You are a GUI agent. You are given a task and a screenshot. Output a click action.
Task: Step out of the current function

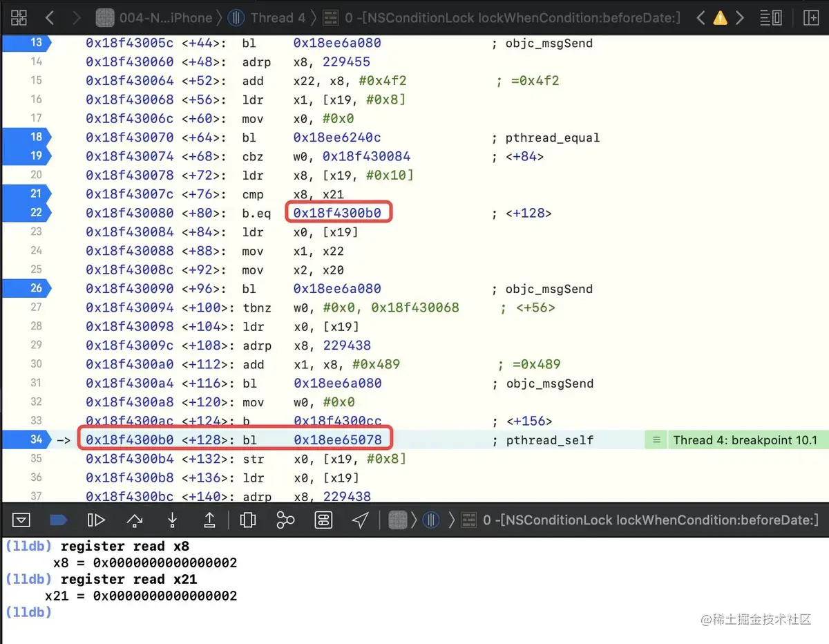pos(210,520)
